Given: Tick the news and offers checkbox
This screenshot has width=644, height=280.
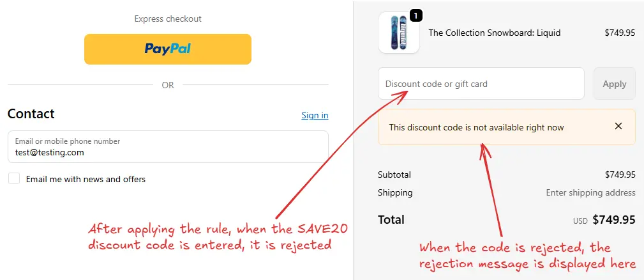Looking at the screenshot, I should coord(15,179).
